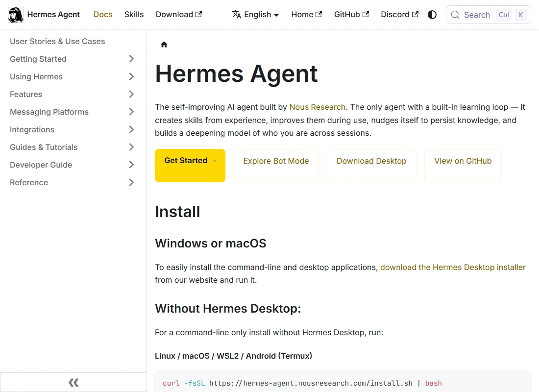Click the Hermes Agent logo image
This screenshot has width=539, height=392.
16,15
